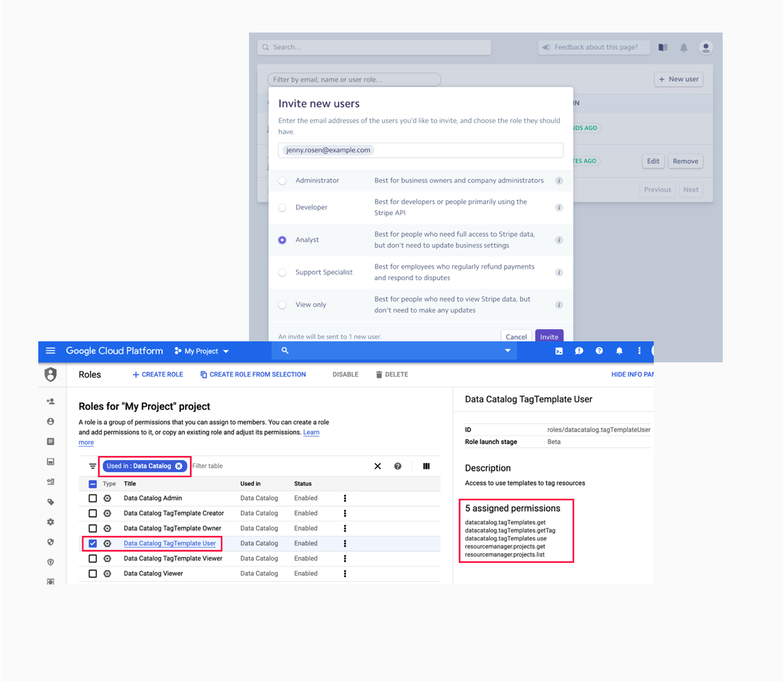
Task: Click the email address field in invite dialog
Action: (x=421, y=150)
